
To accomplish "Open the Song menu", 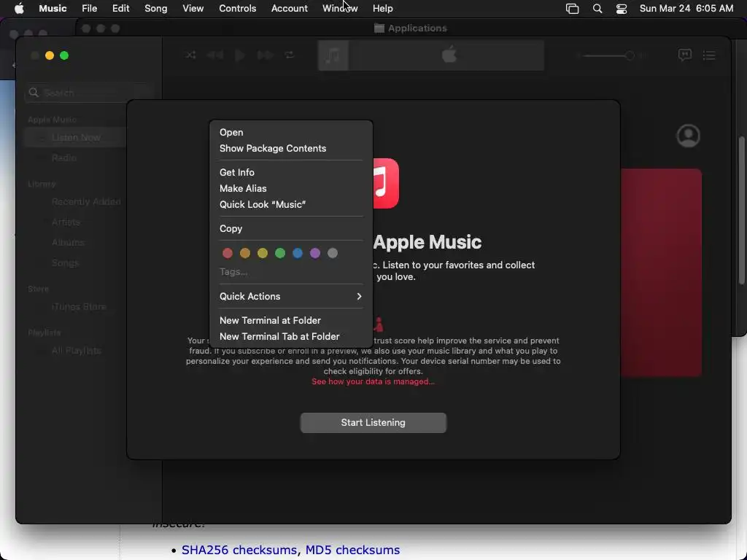I will point(156,8).
